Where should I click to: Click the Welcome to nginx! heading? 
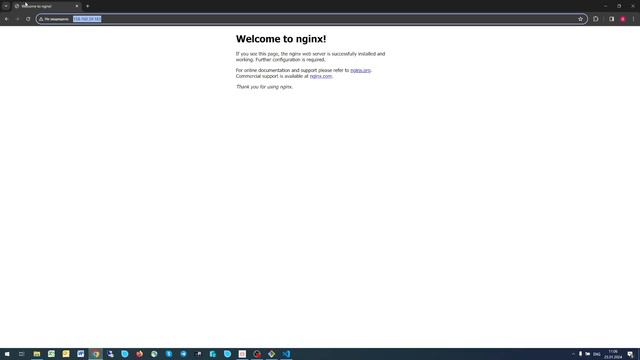(x=281, y=39)
